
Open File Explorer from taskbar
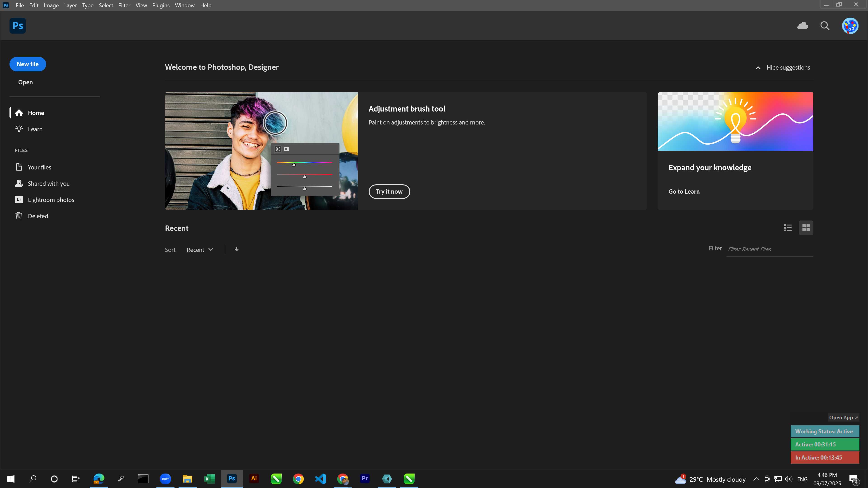tap(187, 479)
